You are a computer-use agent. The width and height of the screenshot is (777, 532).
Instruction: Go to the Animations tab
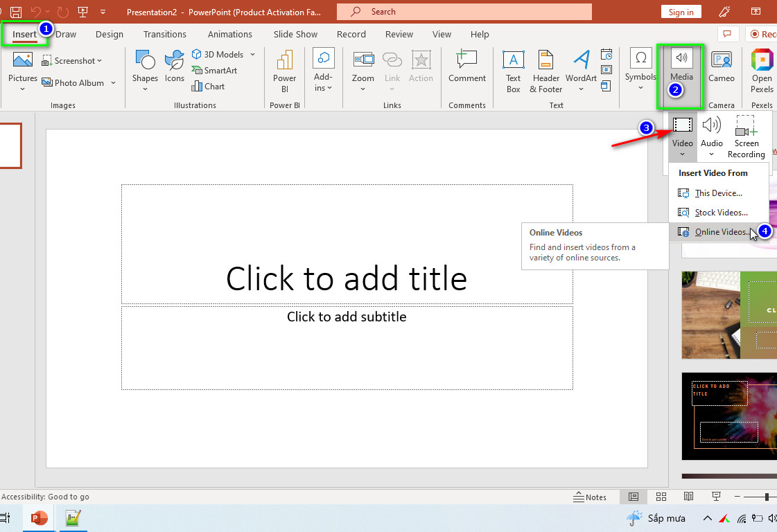pyautogui.click(x=230, y=34)
